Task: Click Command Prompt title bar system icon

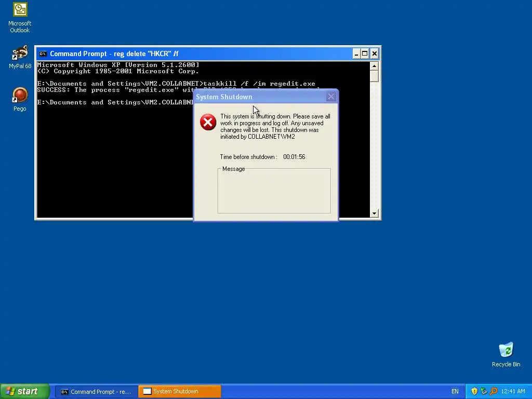Action: coord(43,54)
